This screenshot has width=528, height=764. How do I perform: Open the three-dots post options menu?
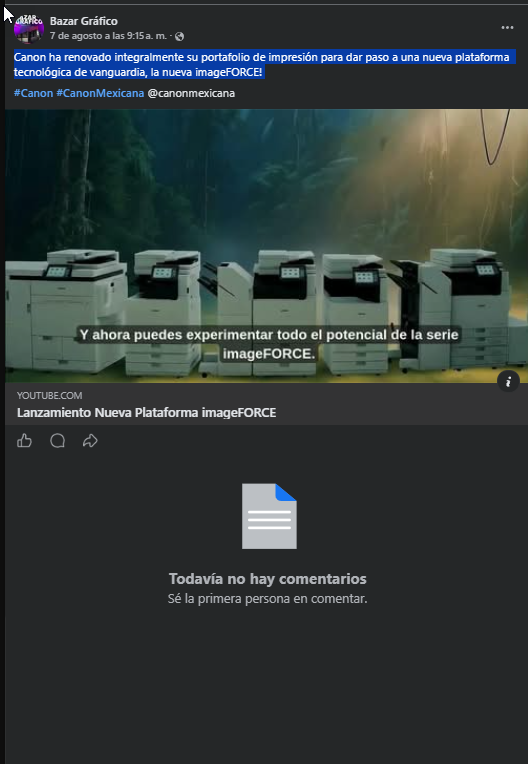pyautogui.click(x=507, y=28)
